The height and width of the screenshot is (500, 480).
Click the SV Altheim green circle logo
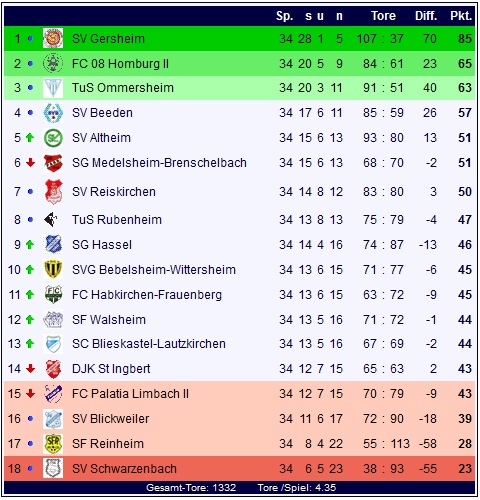pos(53,138)
